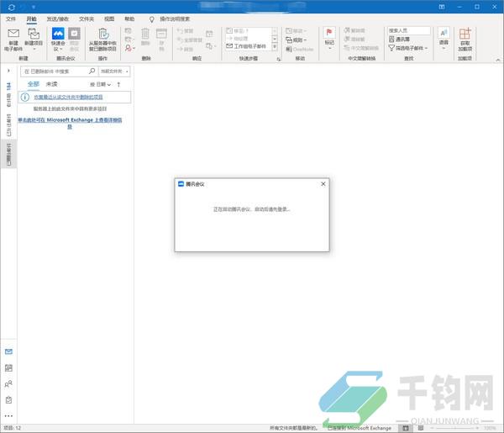This screenshot has height=433, width=504.
Task: Toggle the sort order arrow beside 按日期
Action: 118,85
